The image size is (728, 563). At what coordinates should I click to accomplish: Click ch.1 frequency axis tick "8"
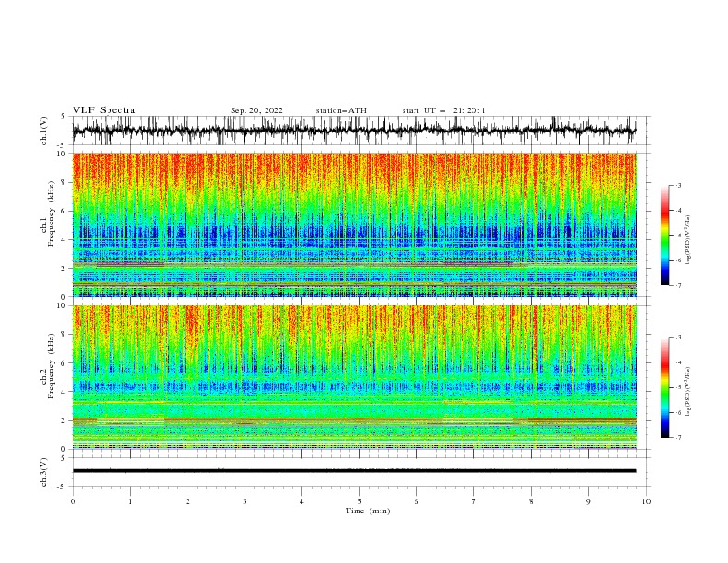pyautogui.click(x=64, y=182)
